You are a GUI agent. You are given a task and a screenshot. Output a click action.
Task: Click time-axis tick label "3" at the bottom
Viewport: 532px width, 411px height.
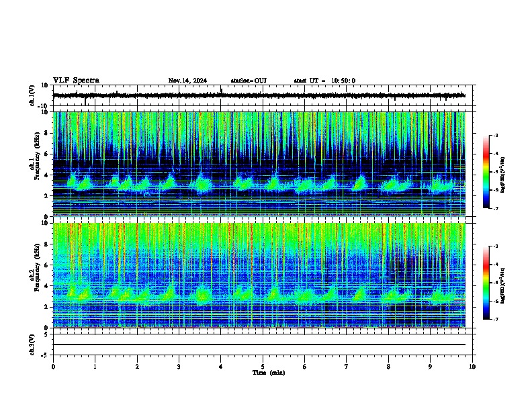[x=179, y=367]
